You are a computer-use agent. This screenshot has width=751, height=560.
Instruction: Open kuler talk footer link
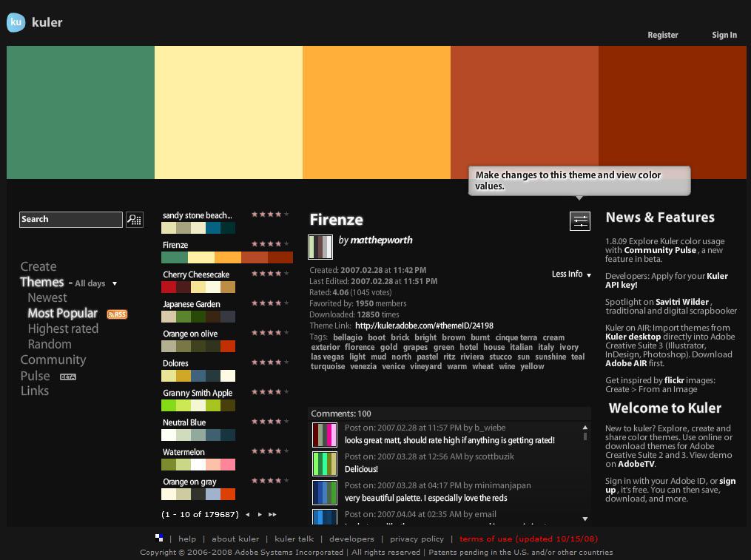[294, 539]
